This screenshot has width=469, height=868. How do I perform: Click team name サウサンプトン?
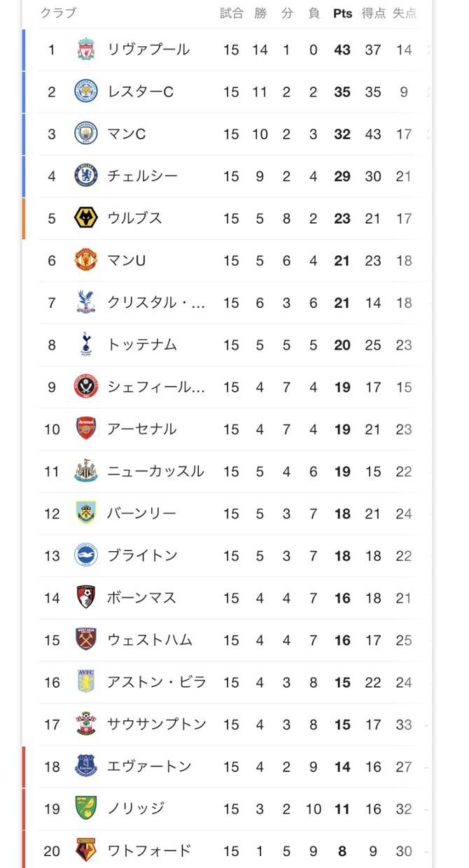157,724
